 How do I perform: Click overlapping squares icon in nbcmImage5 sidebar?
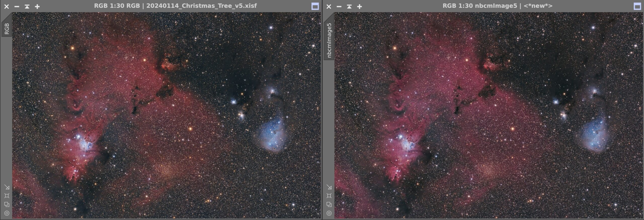click(329, 204)
